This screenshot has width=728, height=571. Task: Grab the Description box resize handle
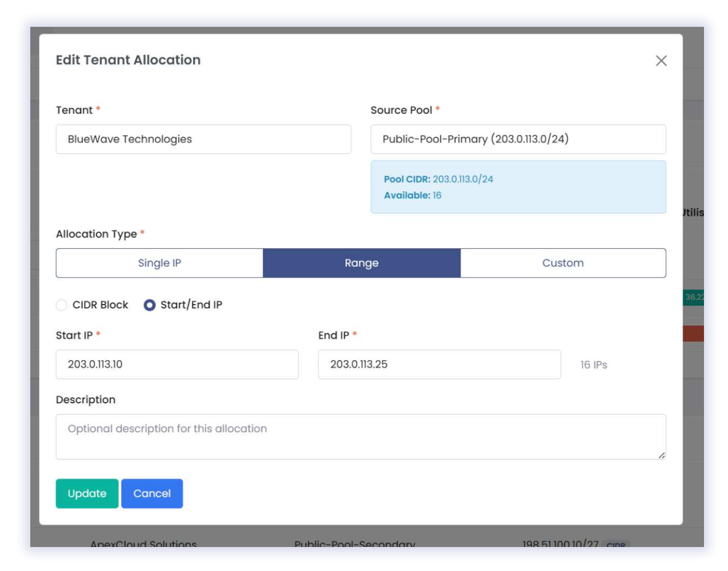point(661,455)
